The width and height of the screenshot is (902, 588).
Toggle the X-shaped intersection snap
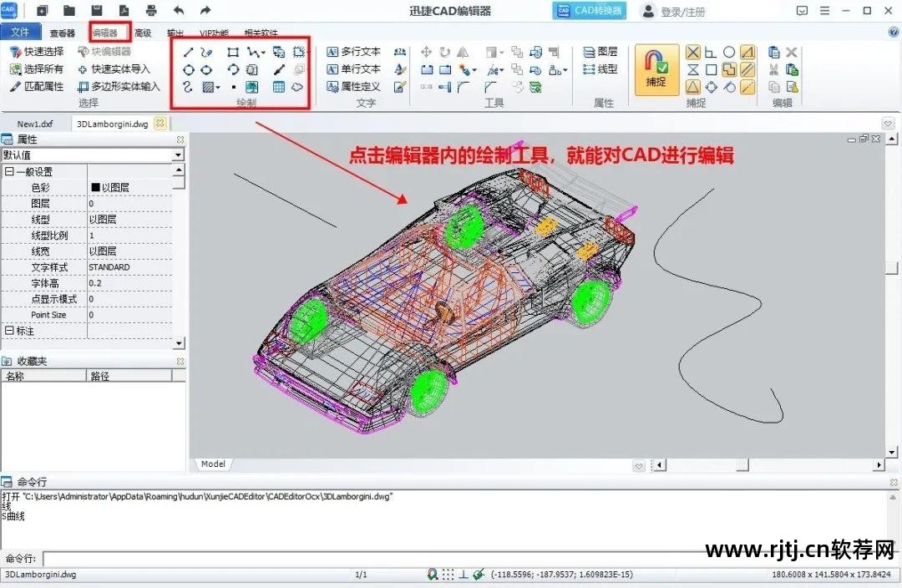(x=693, y=53)
